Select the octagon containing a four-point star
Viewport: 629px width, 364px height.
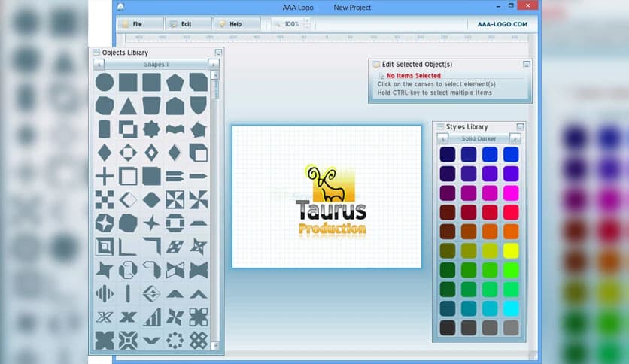point(105,223)
